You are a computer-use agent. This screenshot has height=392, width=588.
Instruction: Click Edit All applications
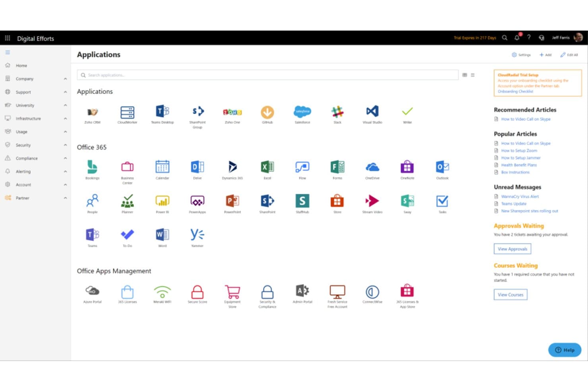tap(569, 55)
